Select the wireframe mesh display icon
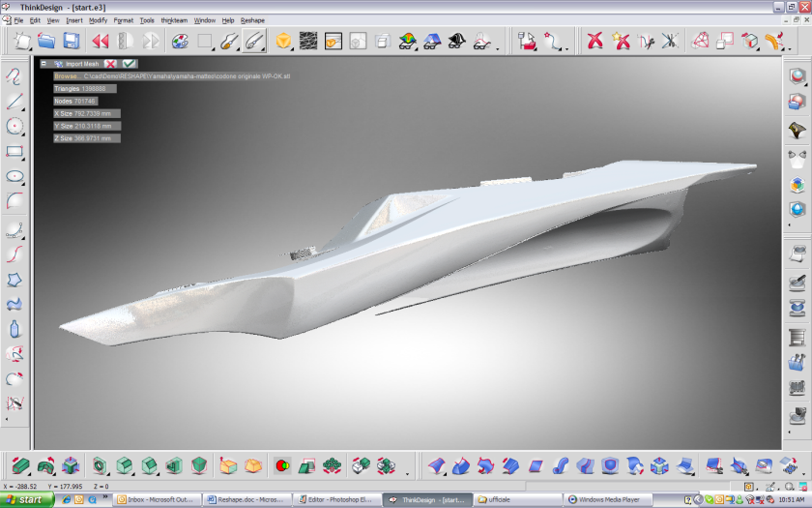The height and width of the screenshot is (508, 812). point(308,41)
